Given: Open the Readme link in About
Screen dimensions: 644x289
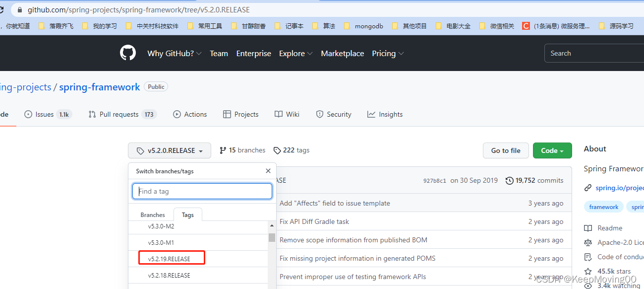Looking at the screenshot, I should click(603, 228).
